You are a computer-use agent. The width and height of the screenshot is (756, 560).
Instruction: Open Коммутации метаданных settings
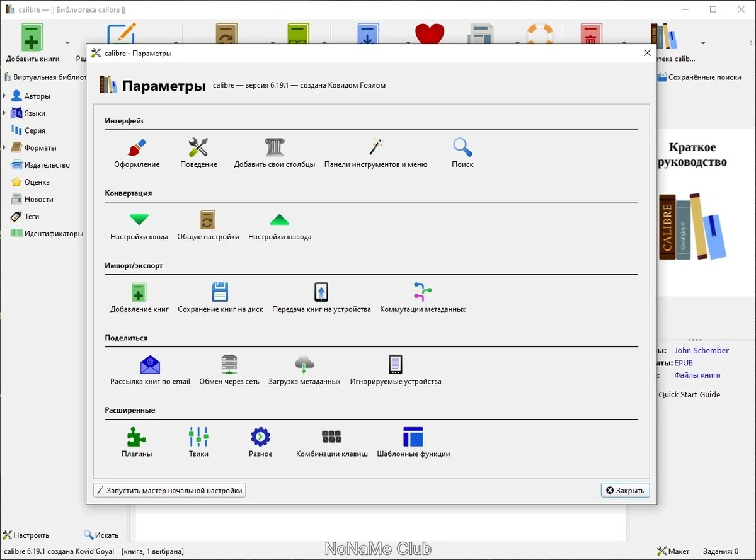pos(423,299)
